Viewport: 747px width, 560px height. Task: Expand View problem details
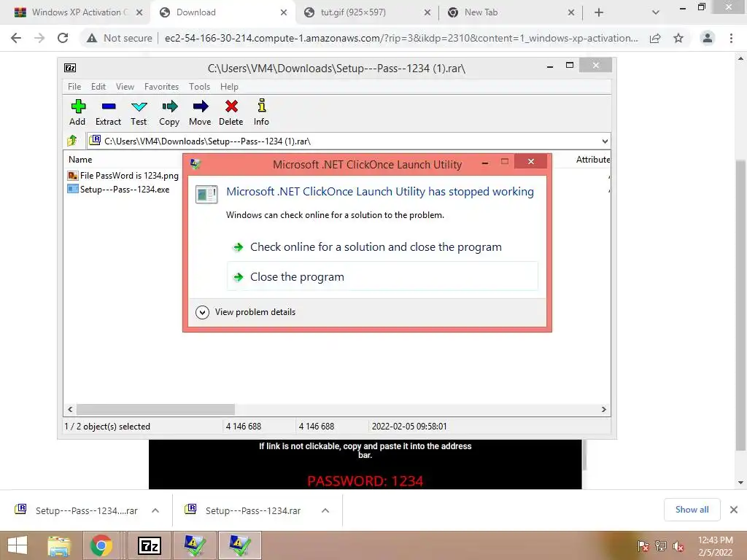click(x=202, y=312)
